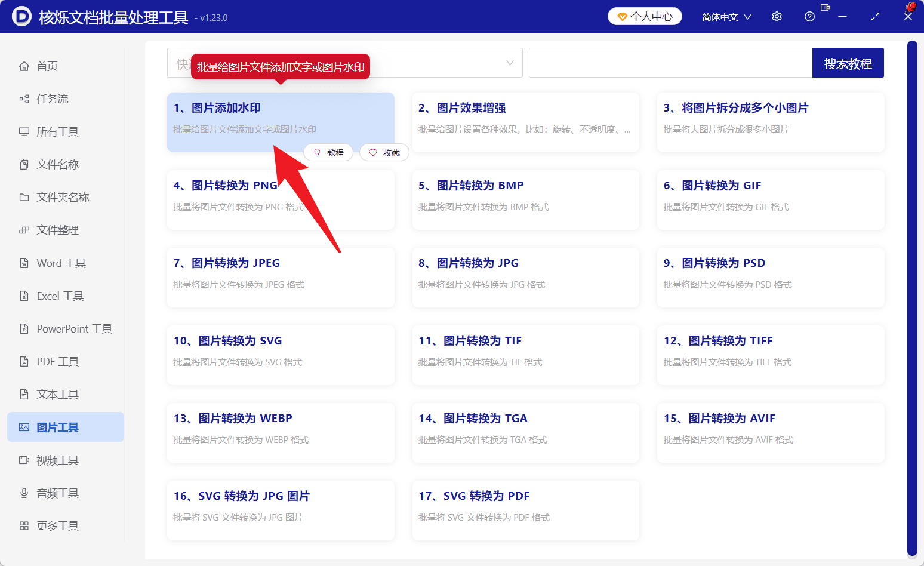Viewport: 924px width, 566px height.
Task: Click diamond icon in 个人中心 button
Action: 623,17
